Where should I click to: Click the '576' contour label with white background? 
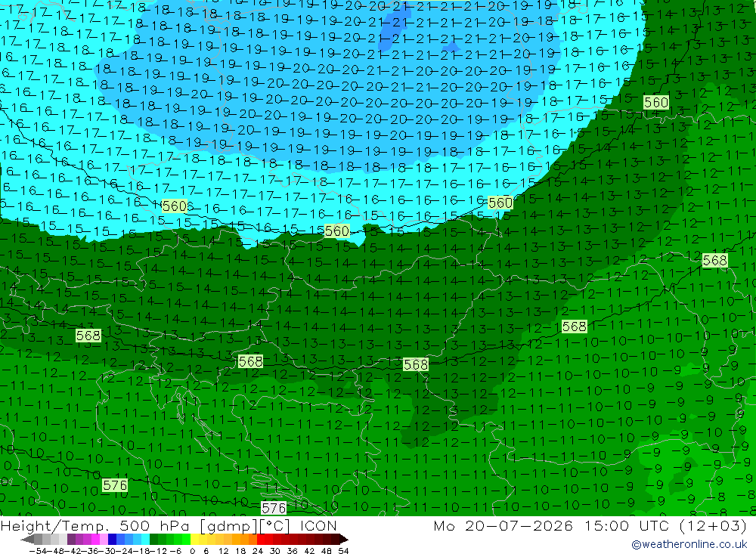[274, 508]
